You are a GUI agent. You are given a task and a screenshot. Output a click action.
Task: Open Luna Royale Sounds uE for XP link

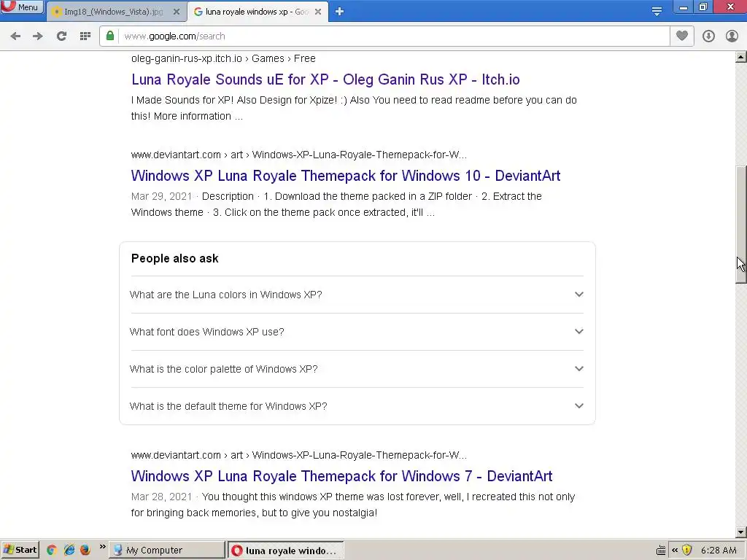pyautogui.click(x=325, y=79)
